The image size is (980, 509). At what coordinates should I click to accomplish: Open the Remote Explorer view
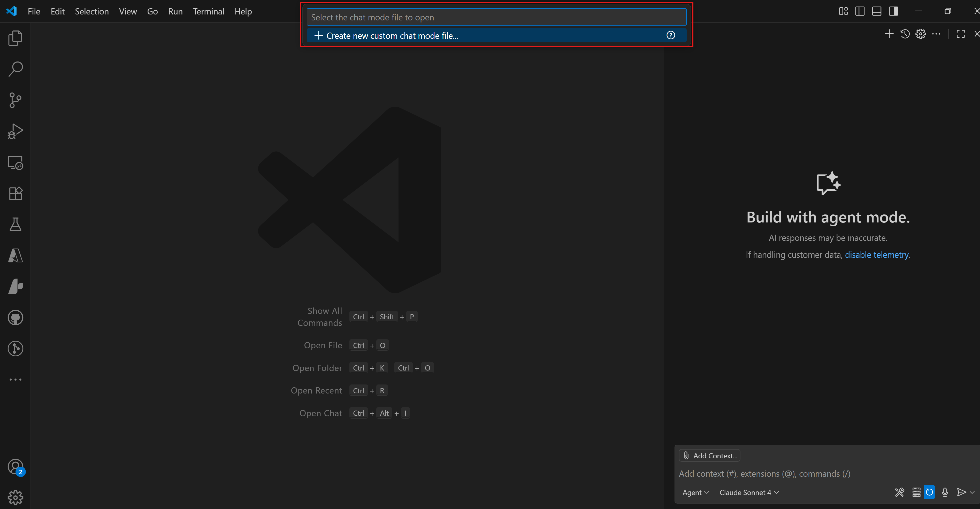pos(15,163)
